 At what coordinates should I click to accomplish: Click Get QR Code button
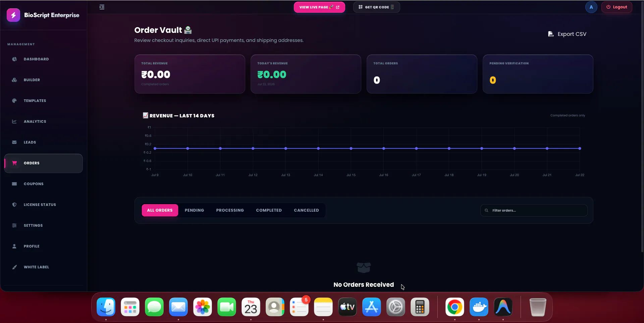click(x=376, y=7)
